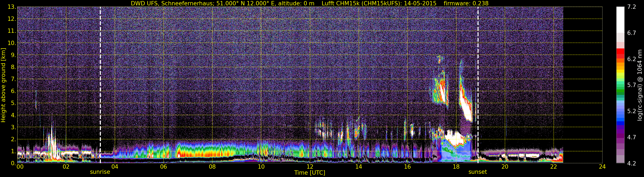The height and width of the screenshot is (177, 644).
Task: Click the "9." height axis tick label
Action: pyautogui.click(x=13, y=55)
